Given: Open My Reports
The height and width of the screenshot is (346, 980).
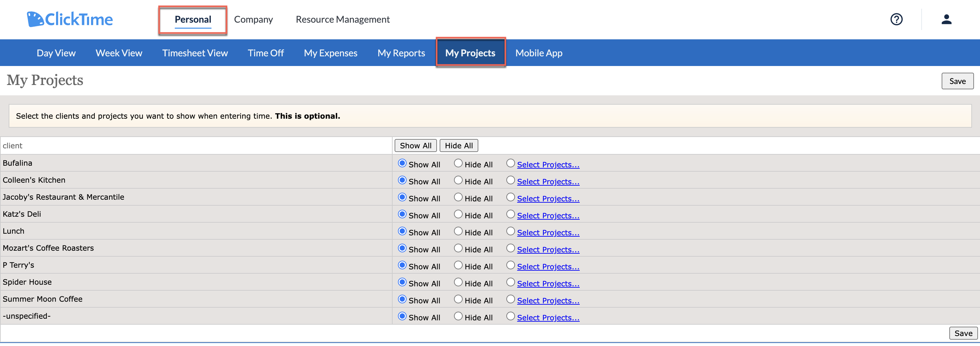Looking at the screenshot, I should pos(401,53).
